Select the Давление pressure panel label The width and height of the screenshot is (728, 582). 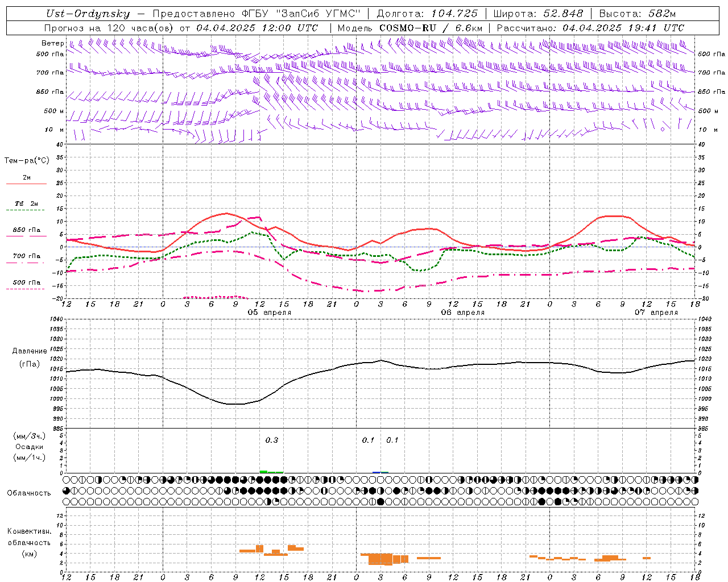30,351
